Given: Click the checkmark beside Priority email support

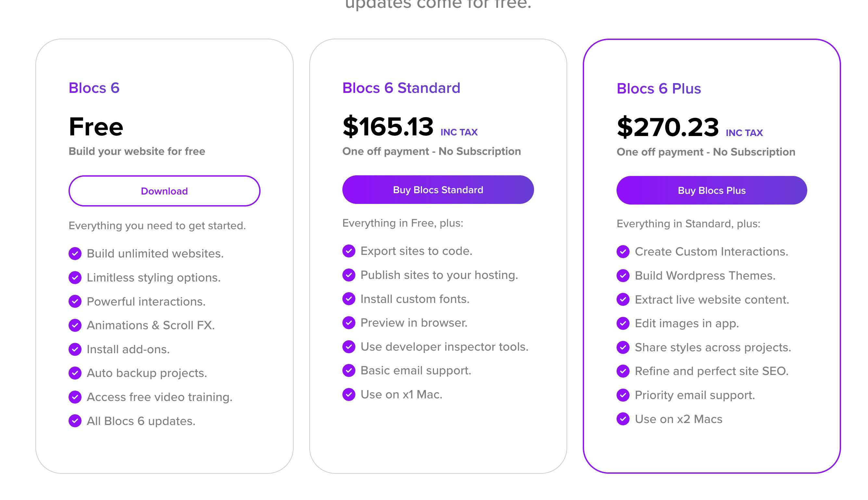Looking at the screenshot, I should 623,395.
